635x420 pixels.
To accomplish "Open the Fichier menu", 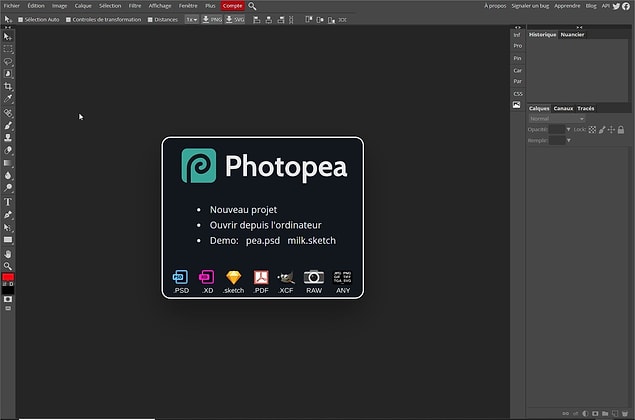I will click(12, 6).
